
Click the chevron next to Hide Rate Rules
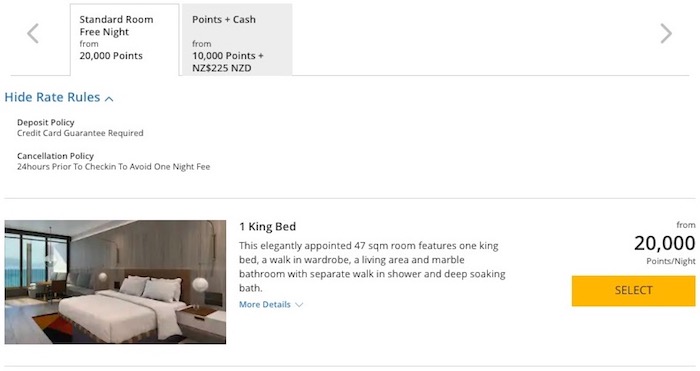pyautogui.click(x=109, y=99)
